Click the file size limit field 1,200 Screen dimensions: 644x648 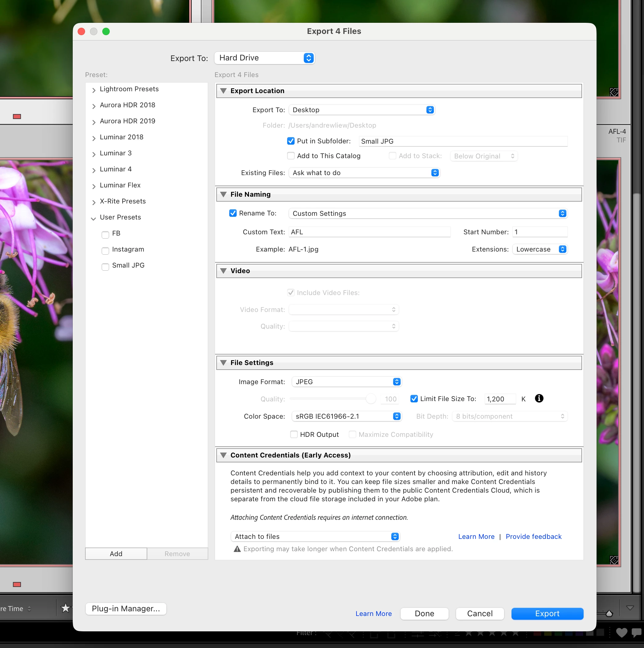point(500,399)
